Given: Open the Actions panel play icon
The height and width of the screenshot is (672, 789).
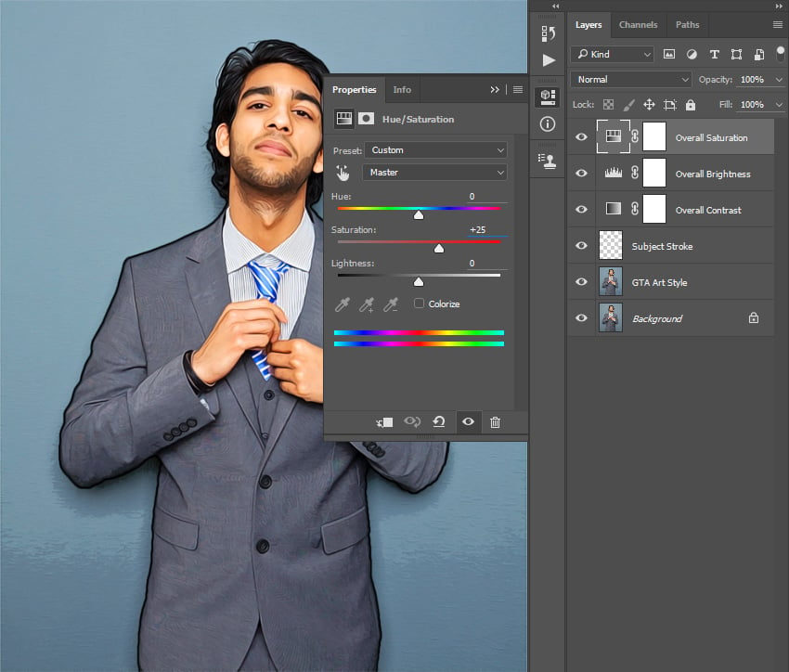Looking at the screenshot, I should pyautogui.click(x=549, y=60).
